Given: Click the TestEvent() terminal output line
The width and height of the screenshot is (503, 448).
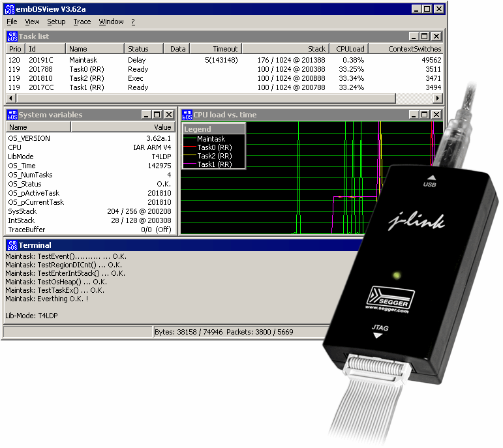Looking at the screenshot, I should (x=66, y=256).
